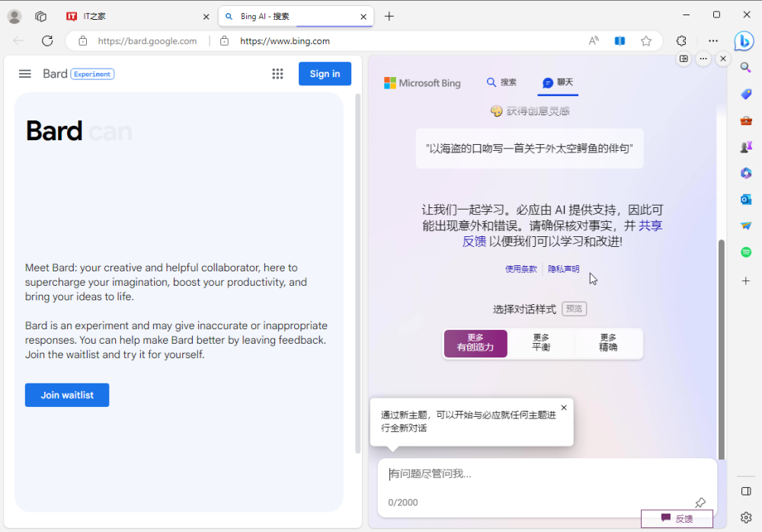
Task: Open the Bing Copilot sidebar button
Action: pos(744,41)
